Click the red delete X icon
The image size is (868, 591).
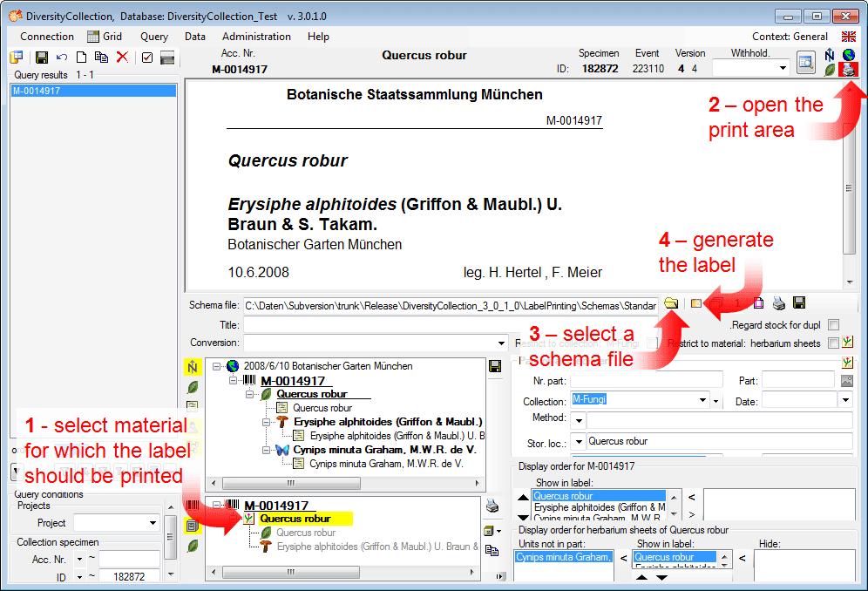pyautogui.click(x=122, y=58)
